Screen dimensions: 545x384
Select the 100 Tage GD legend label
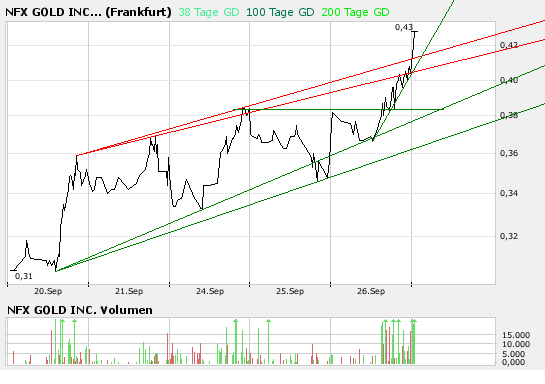pyautogui.click(x=280, y=12)
